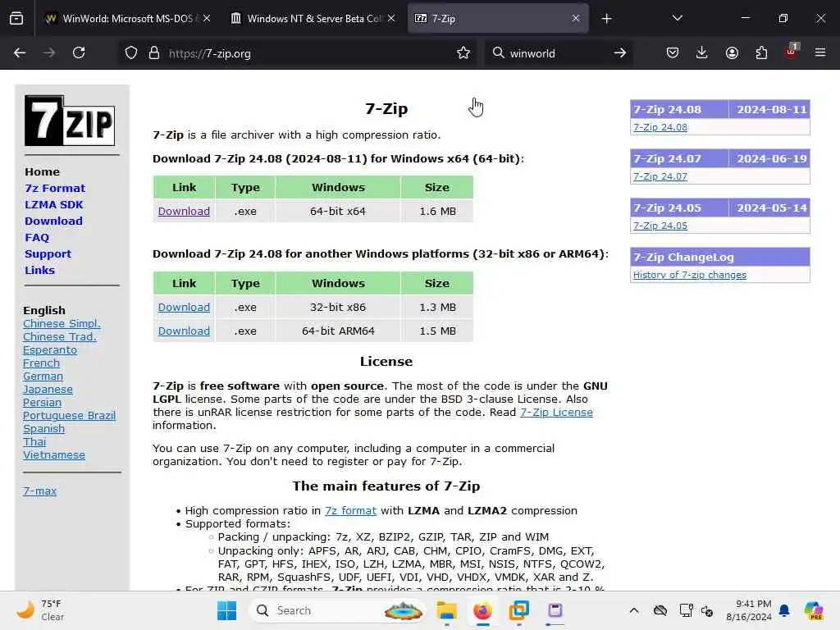Screen dimensions: 840x630
Task: Open the Home sidebar link
Action: pyautogui.click(x=42, y=172)
